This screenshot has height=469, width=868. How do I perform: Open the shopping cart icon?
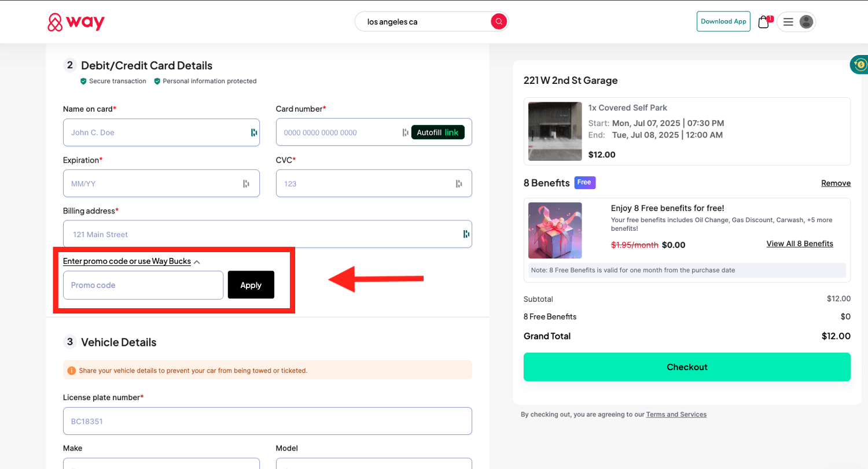[x=764, y=22]
